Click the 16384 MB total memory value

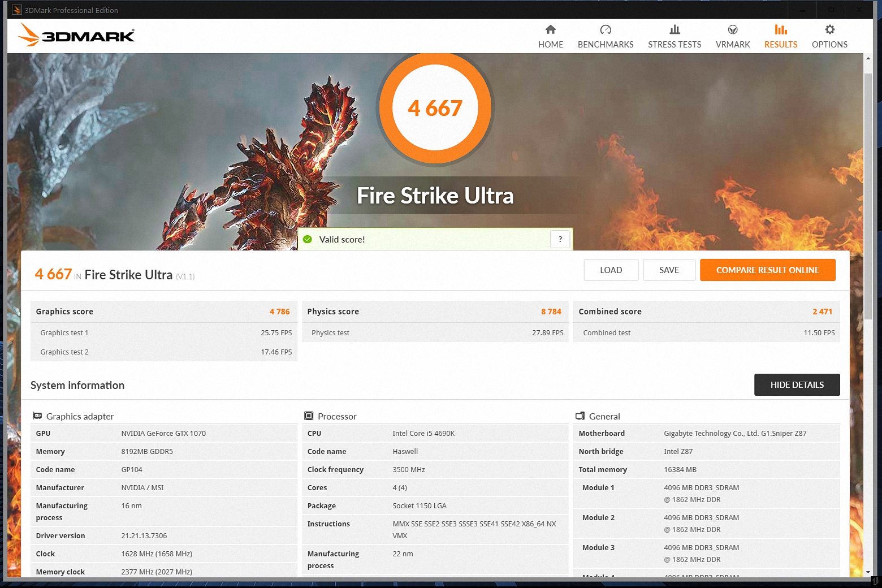(x=680, y=469)
